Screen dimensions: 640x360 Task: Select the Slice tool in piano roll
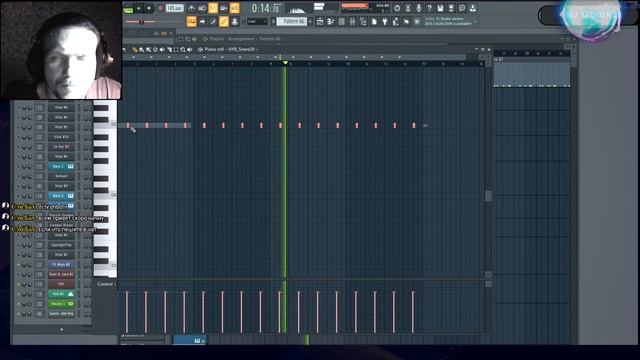coord(169,49)
